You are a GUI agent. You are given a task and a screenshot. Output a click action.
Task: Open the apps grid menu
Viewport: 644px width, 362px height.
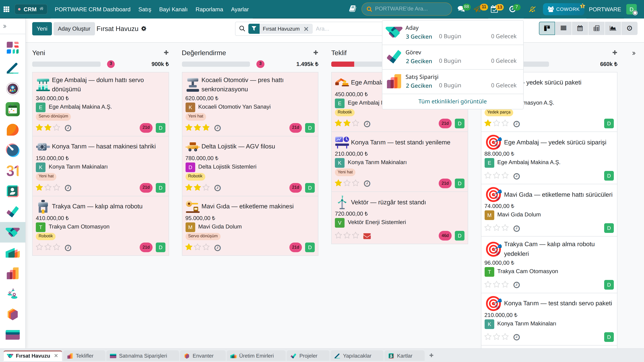(6, 9)
